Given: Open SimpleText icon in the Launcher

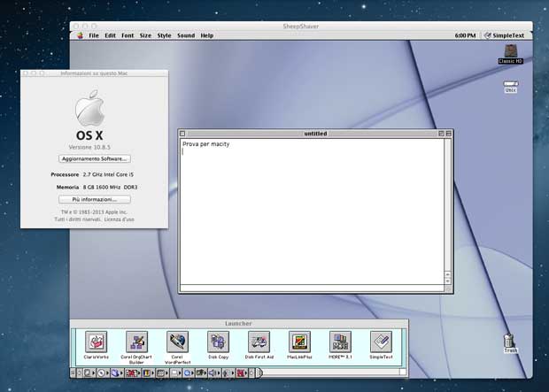Looking at the screenshot, I should pos(381,342).
